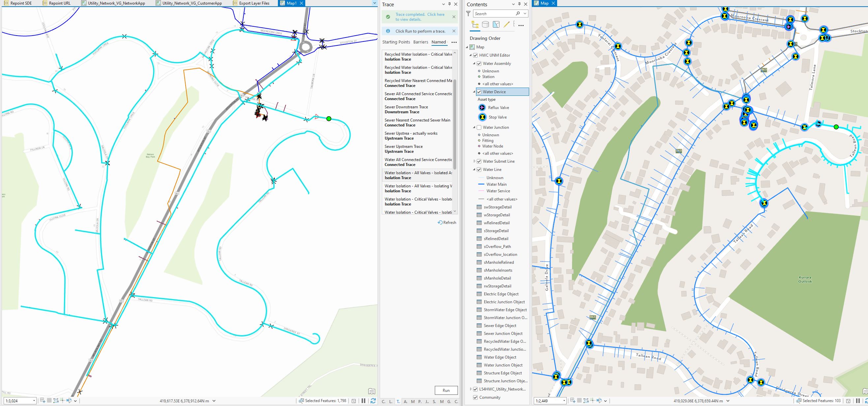Open the map scale dropdown showing 1:3,024
Viewport: 868px width, 406px height.
click(35, 401)
